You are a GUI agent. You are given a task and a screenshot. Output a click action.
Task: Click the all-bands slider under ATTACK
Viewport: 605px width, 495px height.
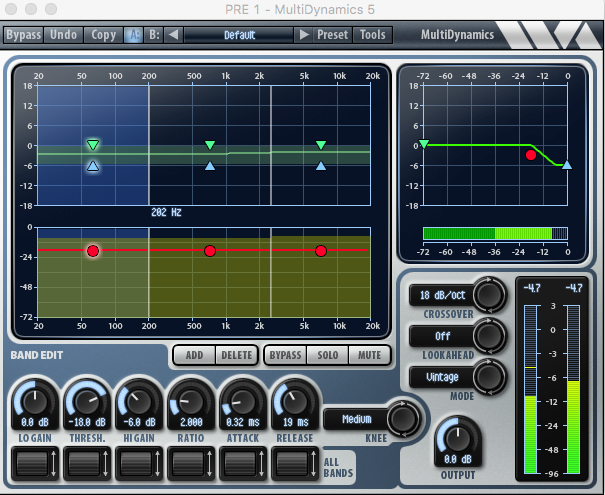coord(243,463)
